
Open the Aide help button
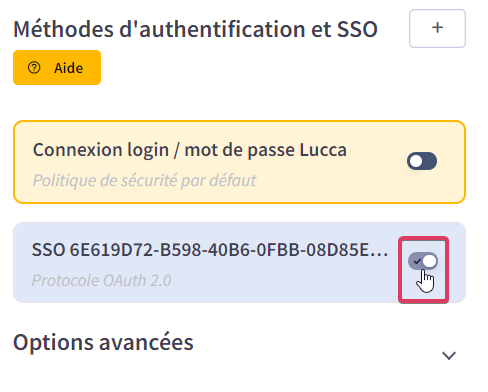point(57,68)
